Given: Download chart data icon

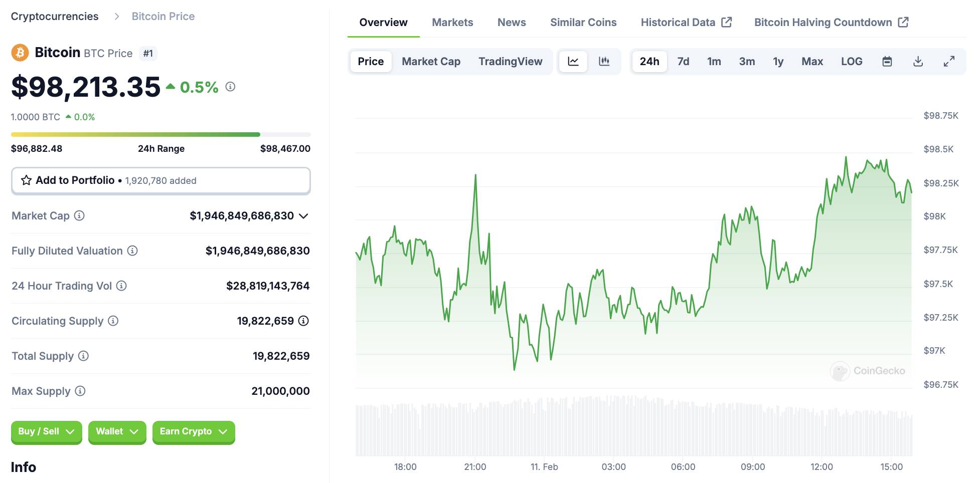Looking at the screenshot, I should pos(918,62).
